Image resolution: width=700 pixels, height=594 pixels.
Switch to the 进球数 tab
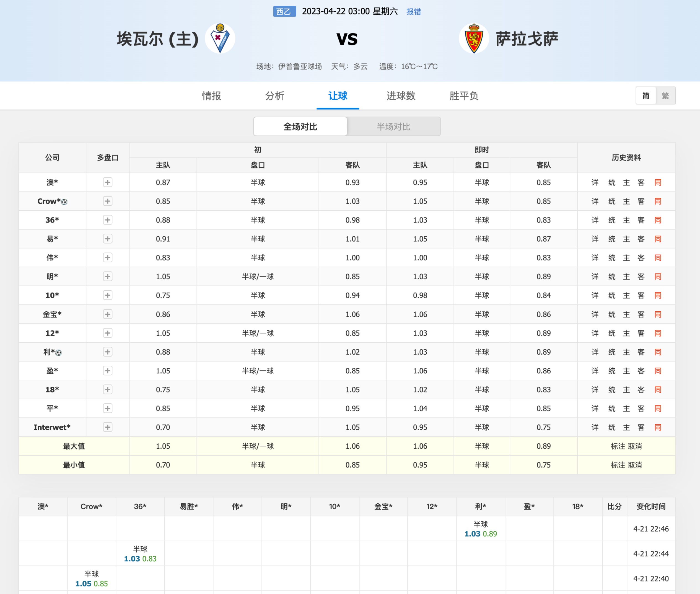pos(401,96)
